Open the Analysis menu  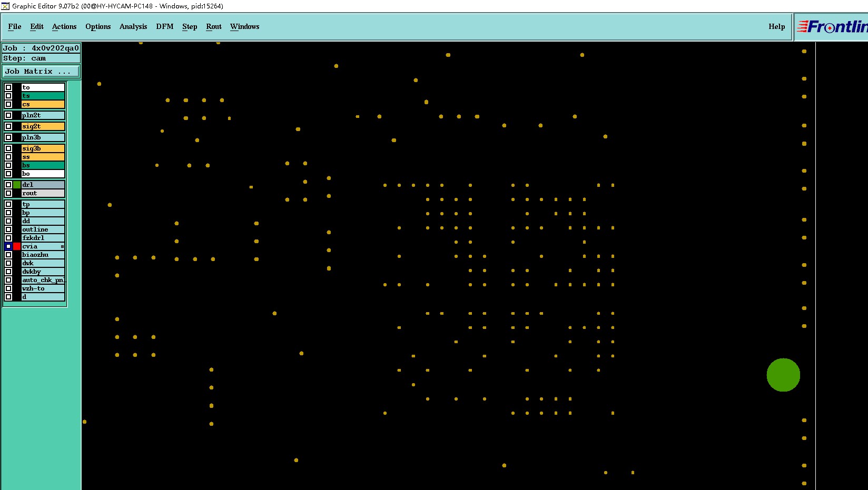(x=133, y=26)
